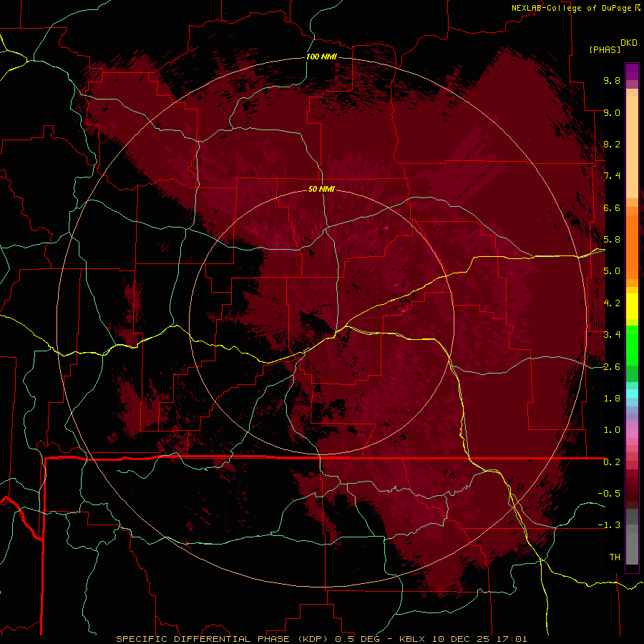This screenshot has width=644, height=644.
Task: Click the 2.6 scale value
Action: tap(612, 367)
